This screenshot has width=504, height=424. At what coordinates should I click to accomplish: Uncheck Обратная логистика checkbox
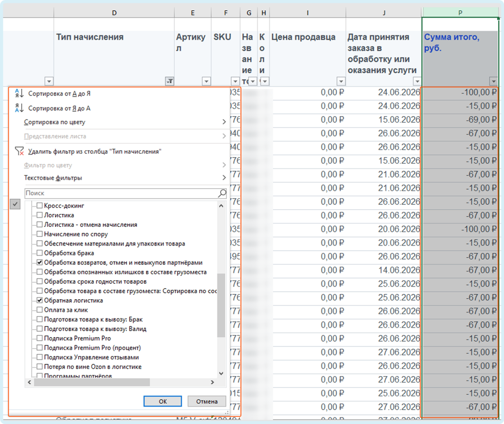(40, 300)
